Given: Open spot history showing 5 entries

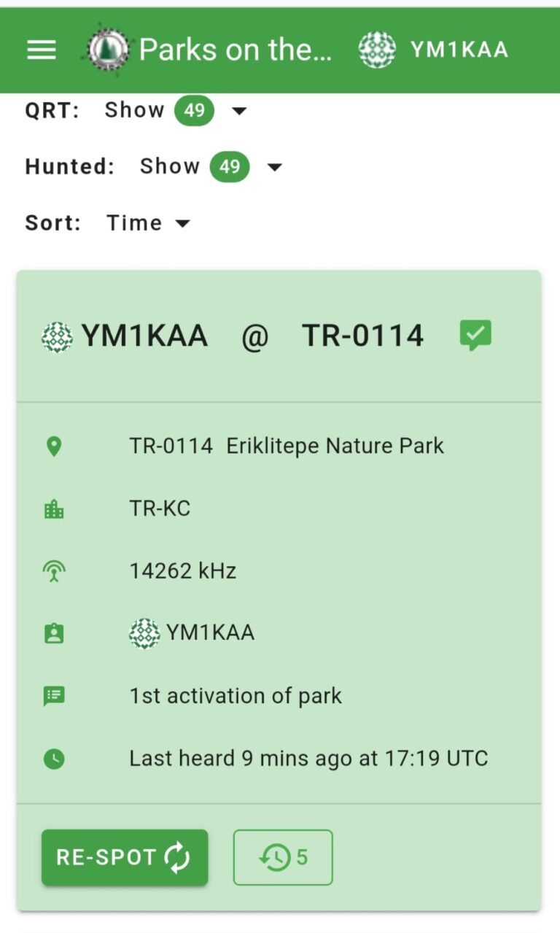Looking at the screenshot, I should (283, 857).
